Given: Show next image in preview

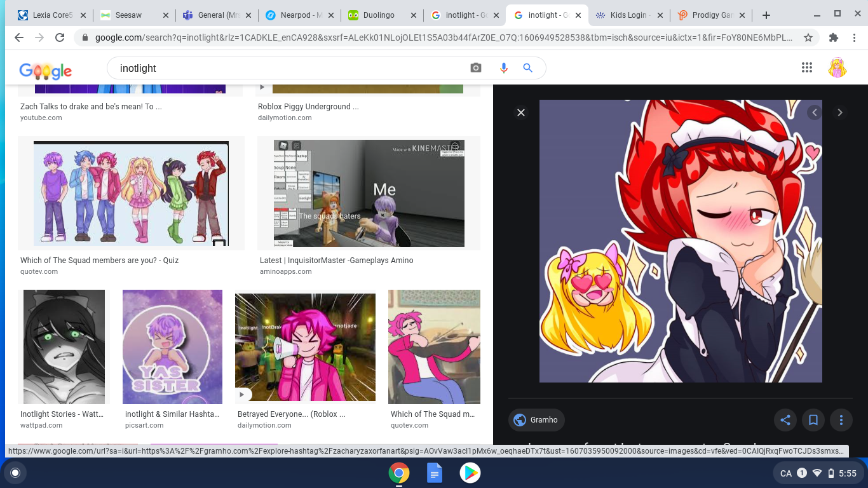Looking at the screenshot, I should pos(840,112).
